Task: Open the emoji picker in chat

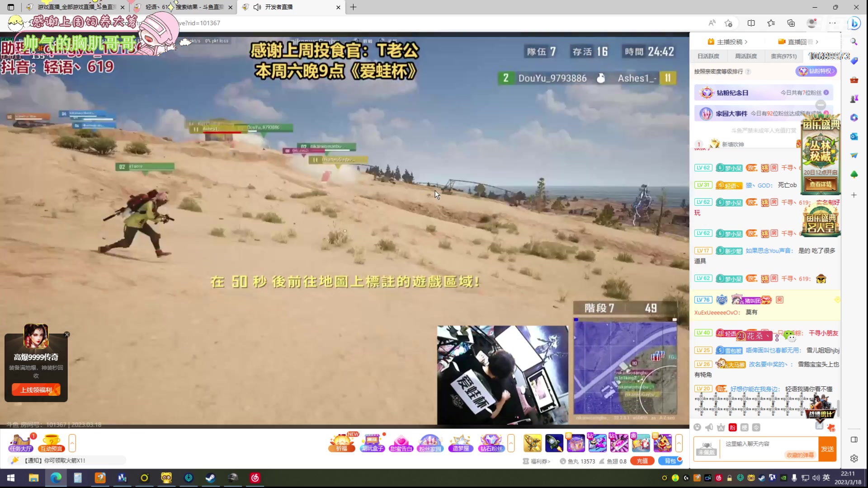Action: click(x=697, y=427)
